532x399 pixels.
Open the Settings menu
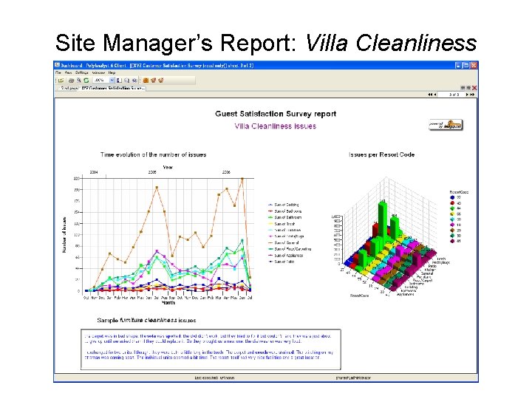82,72
